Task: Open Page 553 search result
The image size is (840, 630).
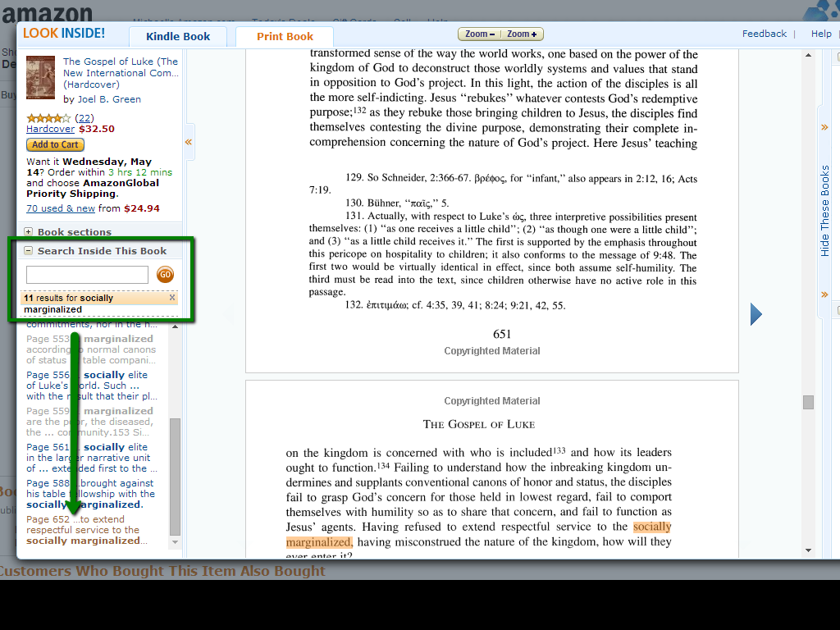Action: pos(91,349)
